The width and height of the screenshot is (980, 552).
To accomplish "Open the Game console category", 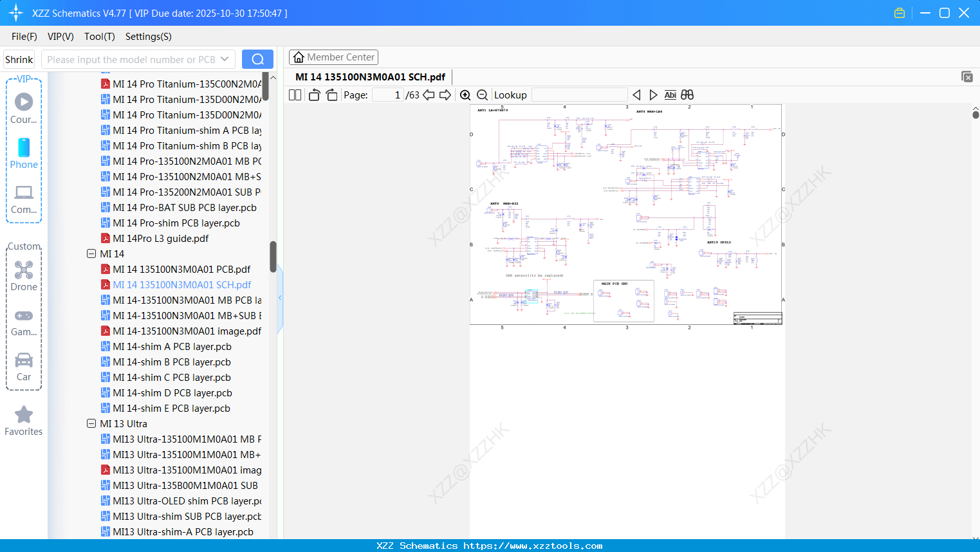I will click(x=24, y=323).
